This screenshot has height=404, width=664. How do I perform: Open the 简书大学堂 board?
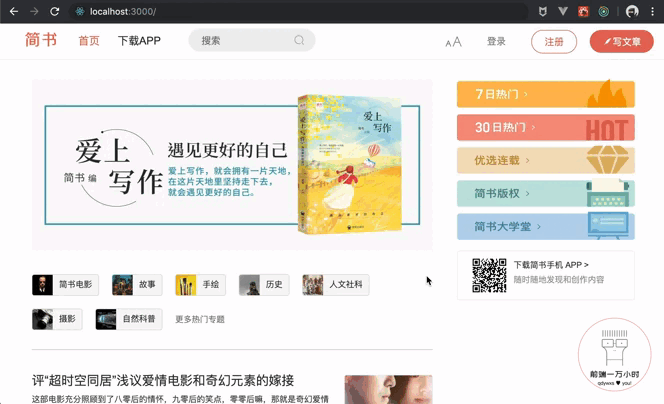[545, 227]
